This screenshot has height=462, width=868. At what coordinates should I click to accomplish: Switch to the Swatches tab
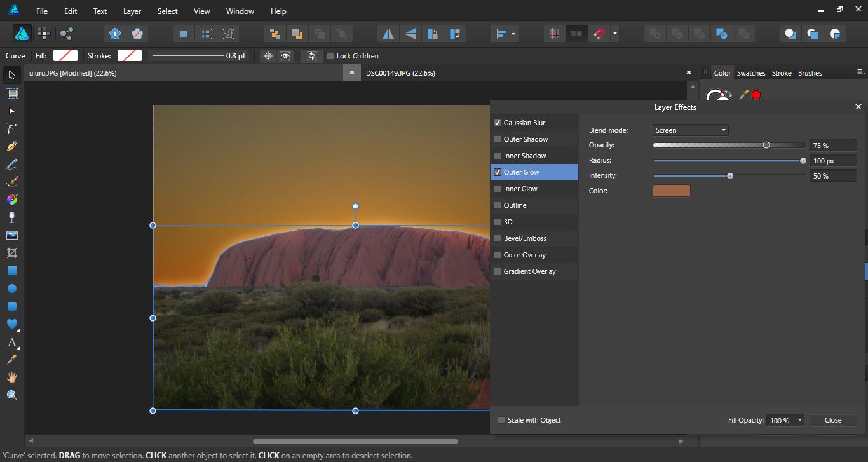(750, 73)
